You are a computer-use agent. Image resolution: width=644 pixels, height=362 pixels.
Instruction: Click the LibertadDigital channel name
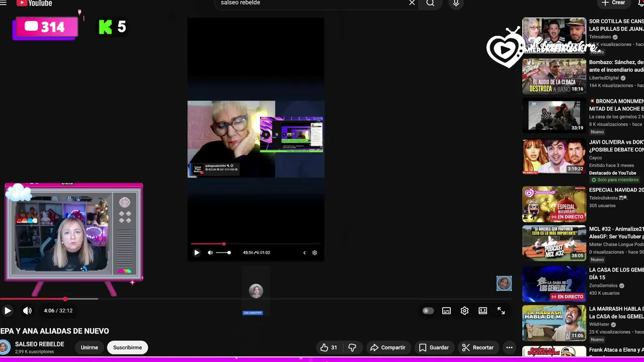[x=604, y=78]
